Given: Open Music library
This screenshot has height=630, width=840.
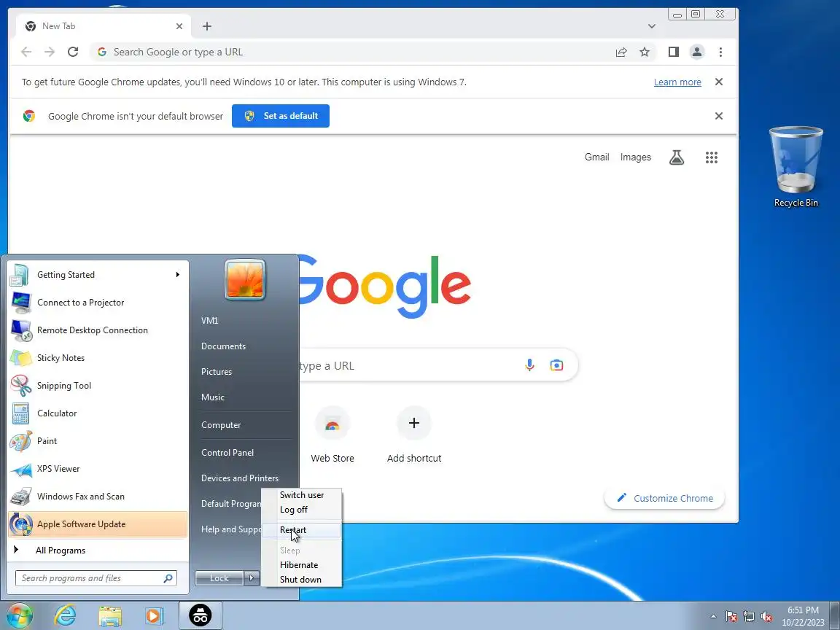Looking at the screenshot, I should pyautogui.click(x=213, y=397).
